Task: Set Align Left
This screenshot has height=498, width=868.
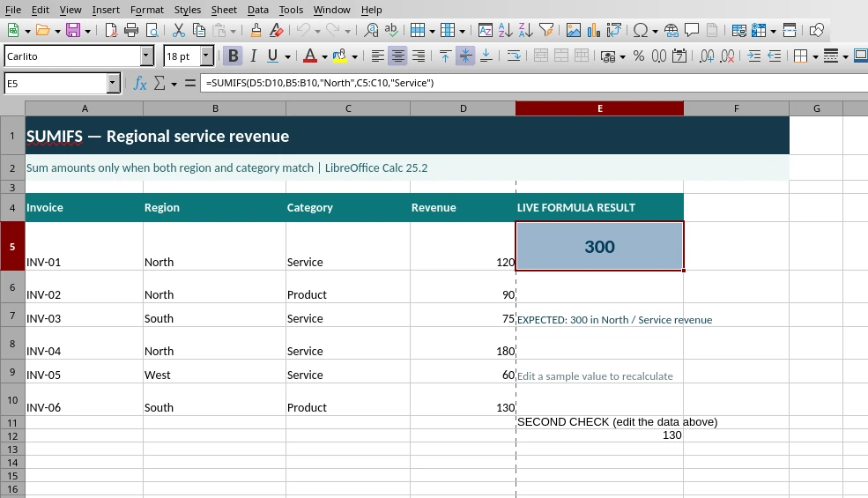Action: point(377,56)
